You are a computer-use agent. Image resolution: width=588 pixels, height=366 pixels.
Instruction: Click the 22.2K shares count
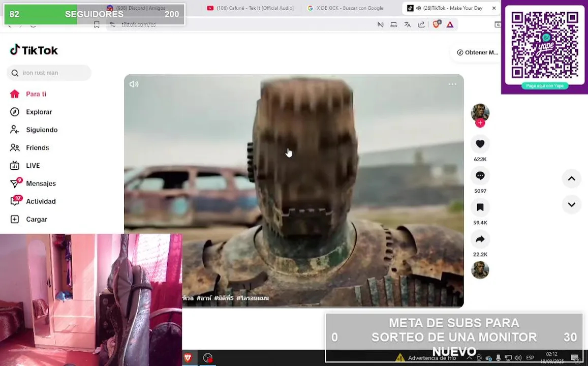(480, 254)
